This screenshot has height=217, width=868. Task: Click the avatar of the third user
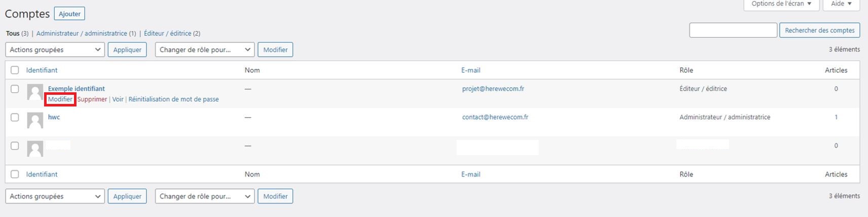(x=35, y=149)
